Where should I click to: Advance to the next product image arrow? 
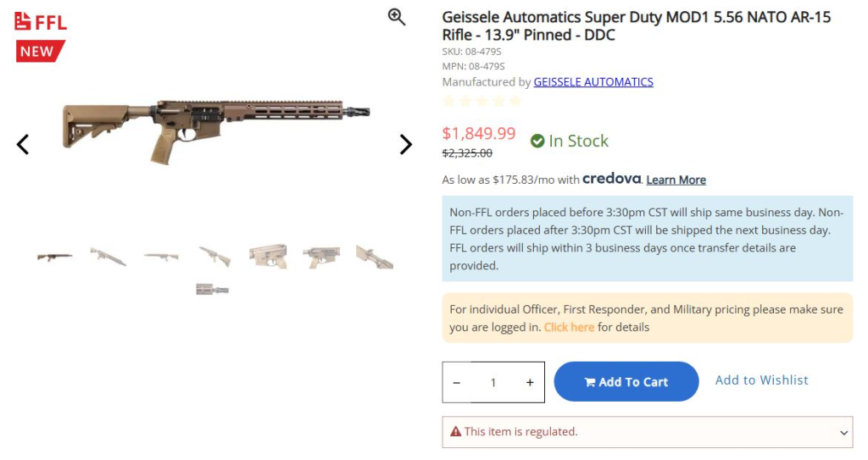point(405,145)
